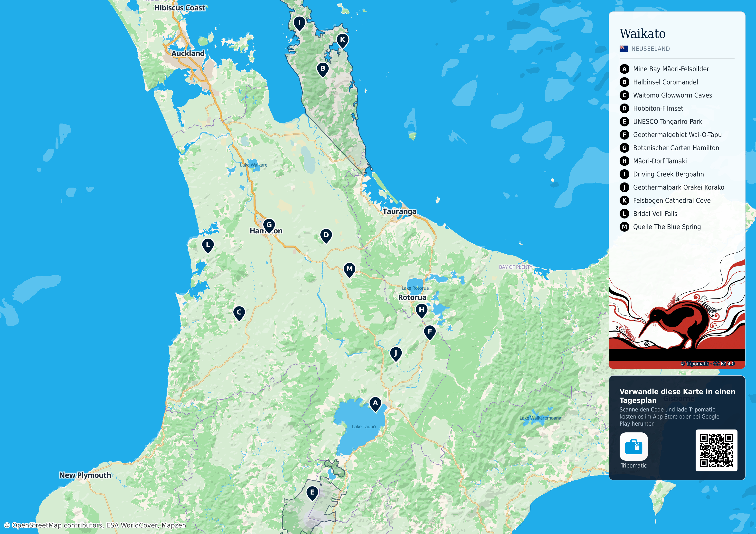Click the 'Lake Taupō' map label
The width and height of the screenshot is (756, 534).
[364, 427]
